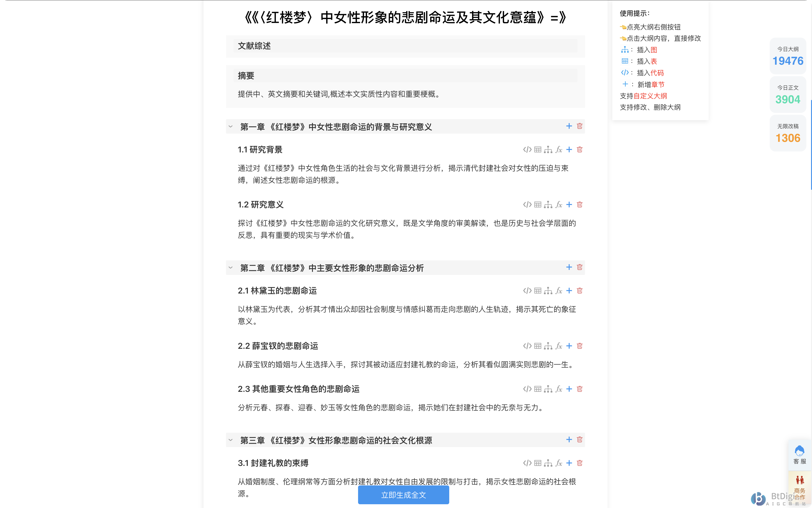Edit the heading 1.1 研究背景

(260, 150)
